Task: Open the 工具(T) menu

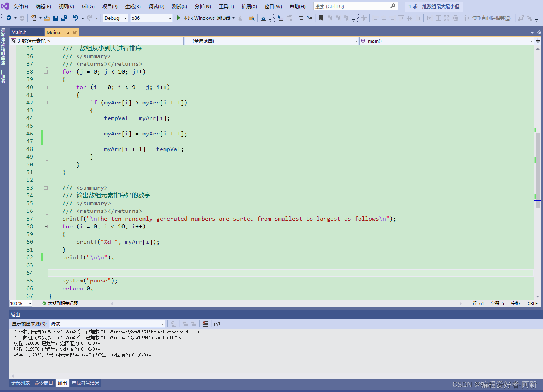Action: [x=226, y=7]
